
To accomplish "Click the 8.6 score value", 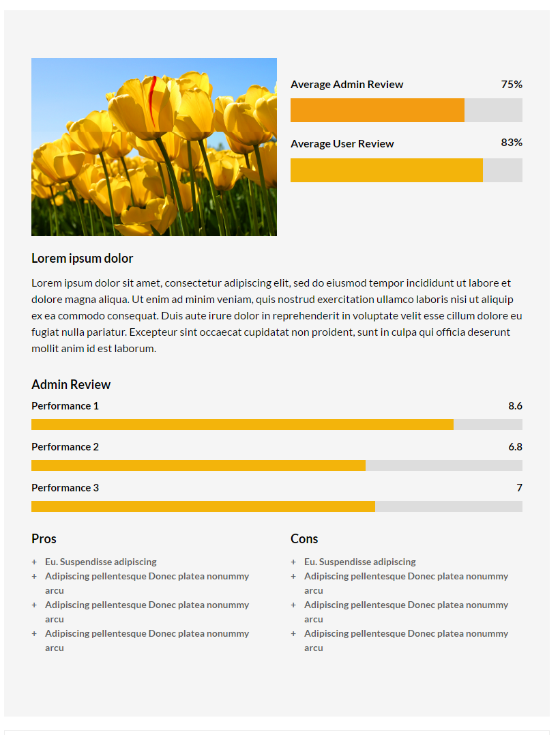I will coord(516,406).
